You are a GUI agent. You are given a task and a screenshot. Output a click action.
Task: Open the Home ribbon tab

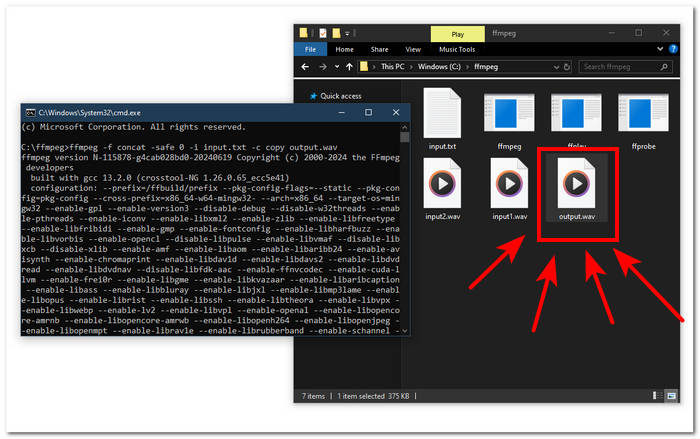344,50
